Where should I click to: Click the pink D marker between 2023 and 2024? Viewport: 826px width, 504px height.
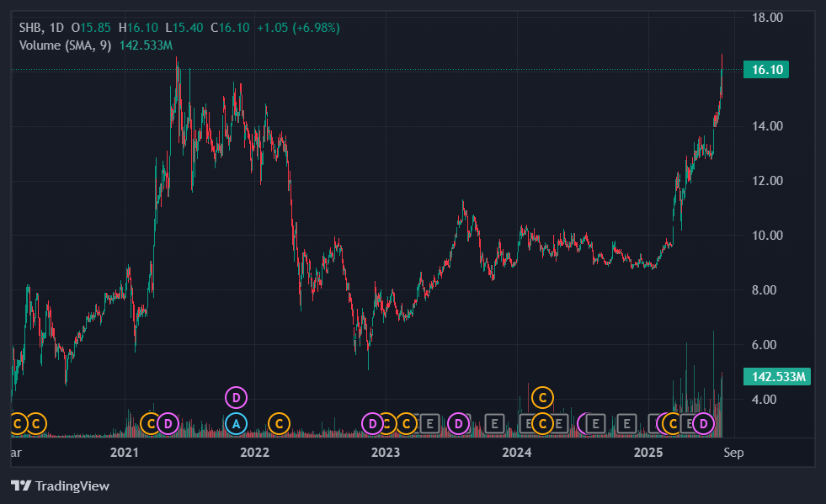tap(458, 423)
